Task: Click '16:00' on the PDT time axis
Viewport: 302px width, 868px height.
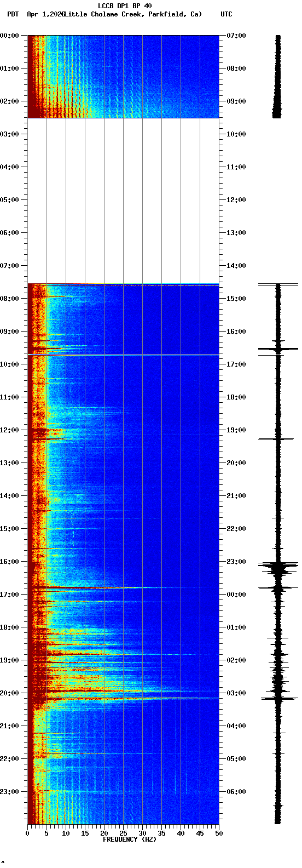Action: [x=9, y=562]
